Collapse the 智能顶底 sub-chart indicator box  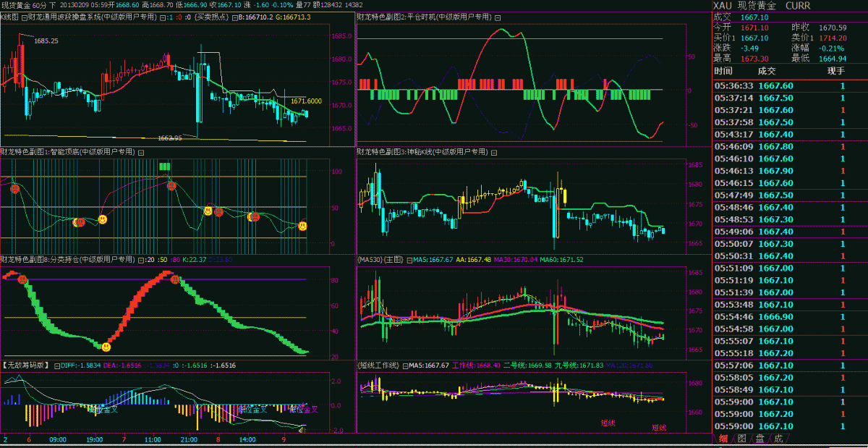(141, 152)
